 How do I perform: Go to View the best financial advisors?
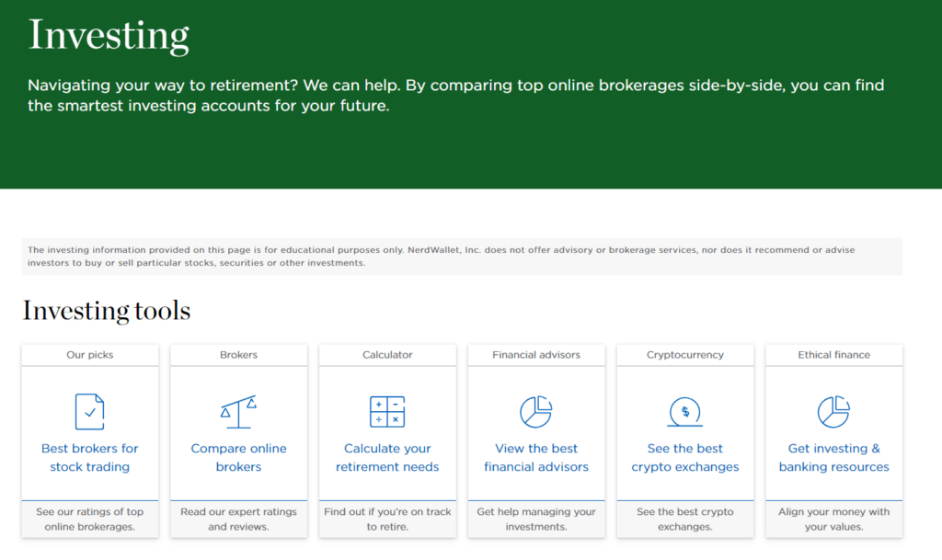point(536,458)
